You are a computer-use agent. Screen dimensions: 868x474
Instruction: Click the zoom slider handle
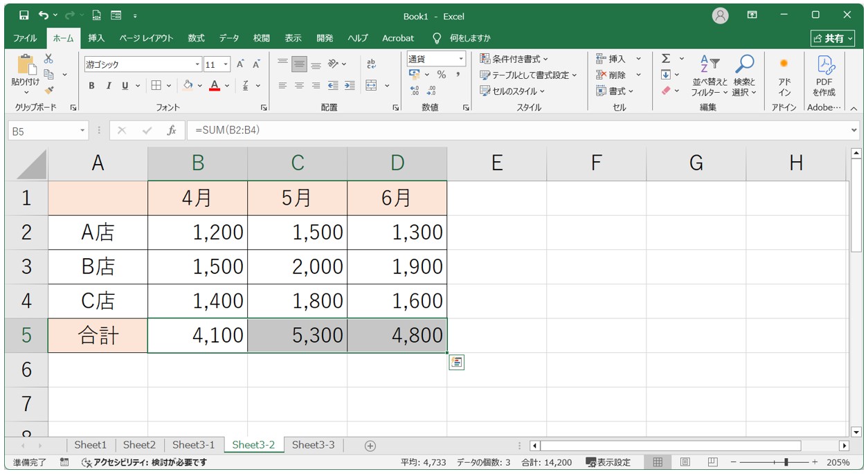pyautogui.click(x=785, y=462)
